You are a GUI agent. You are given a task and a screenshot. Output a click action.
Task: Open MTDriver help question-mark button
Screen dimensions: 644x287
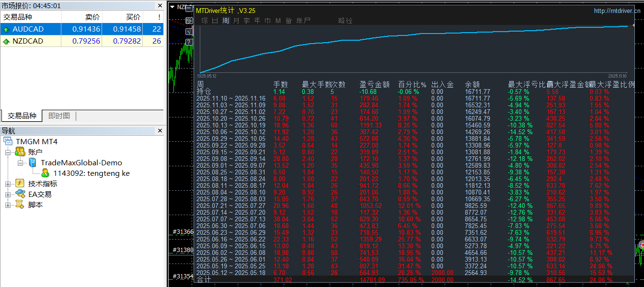point(189,42)
